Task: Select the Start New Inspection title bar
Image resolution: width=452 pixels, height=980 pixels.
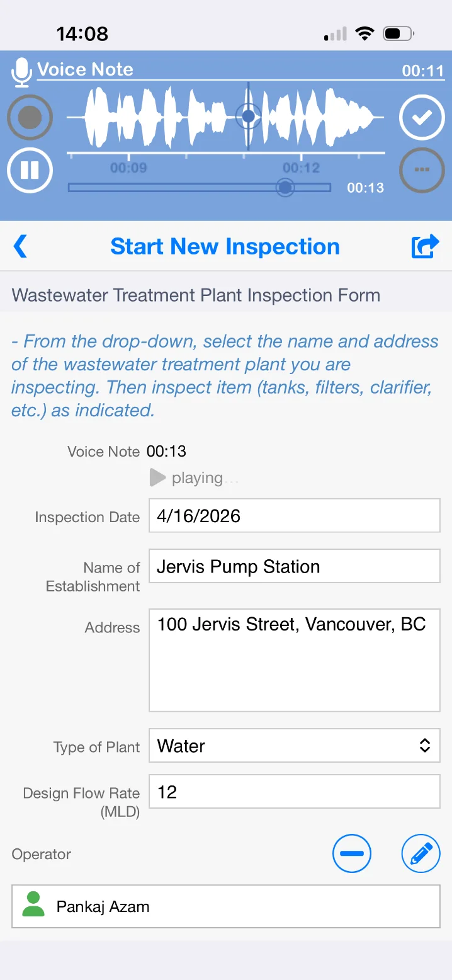Action: (x=225, y=246)
